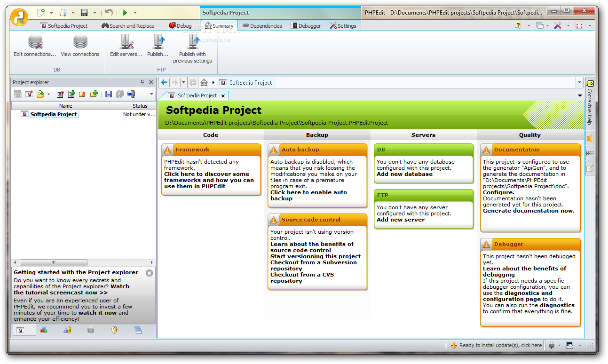The height and width of the screenshot is (364, 608).
Task: Open the Softpedia Project ribbon tab
Action: click(x=64, y=26)
